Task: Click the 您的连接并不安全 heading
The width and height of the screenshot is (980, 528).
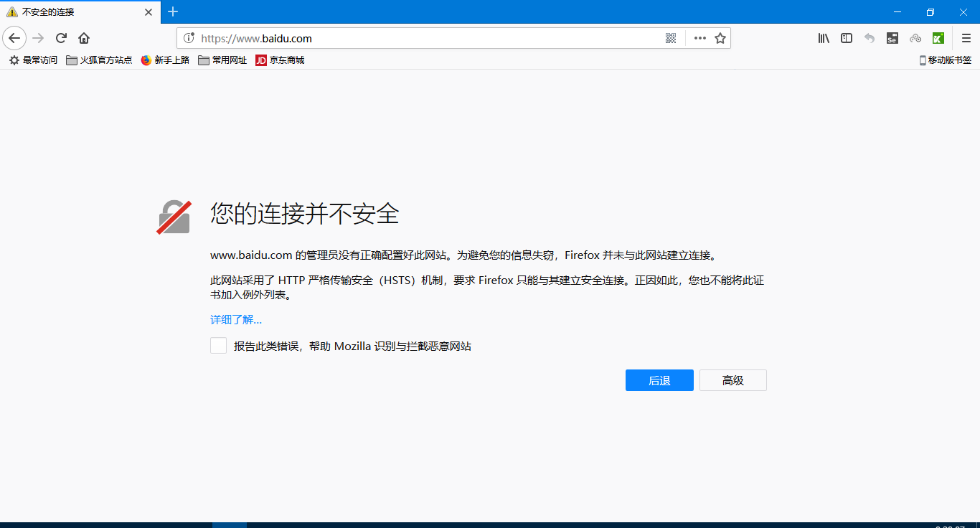Action: click(x=305, y=214)
